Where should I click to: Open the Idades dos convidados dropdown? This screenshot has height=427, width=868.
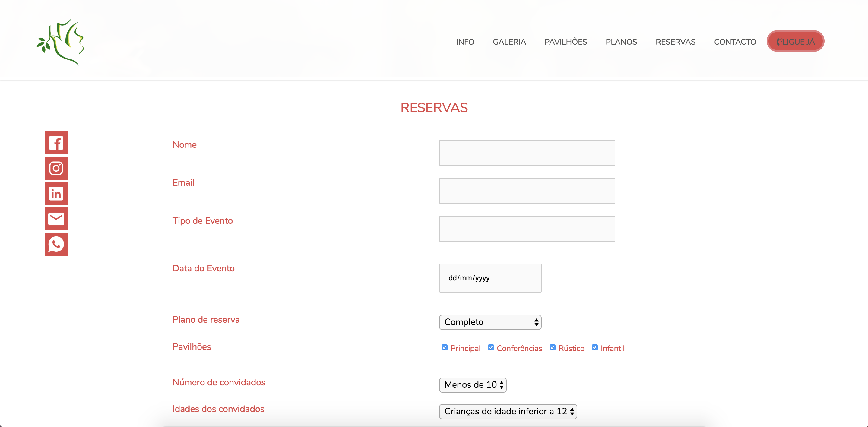508,411
